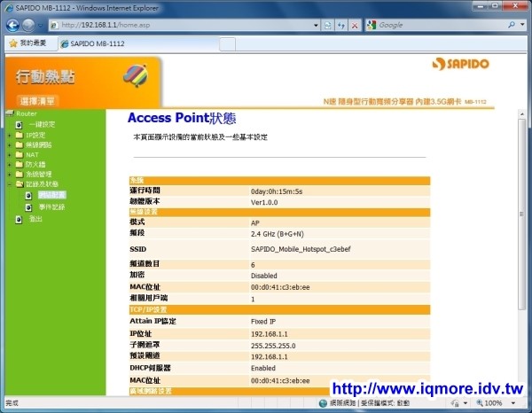The width and height of the screenshot is (532, 413).
Task: Expand the 系統管理 folder
Action: (10, 175)
